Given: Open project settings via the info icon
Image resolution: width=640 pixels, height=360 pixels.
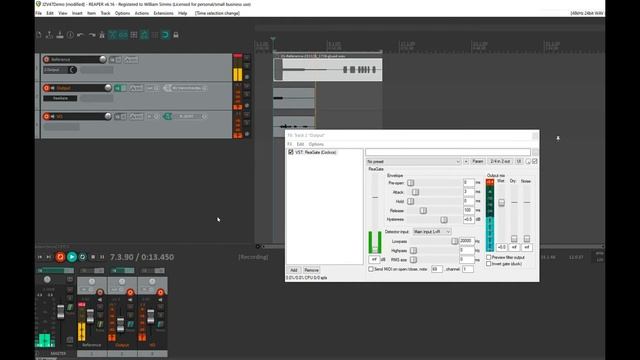Looking at the screenshot, I should click(x=70, y=35).
